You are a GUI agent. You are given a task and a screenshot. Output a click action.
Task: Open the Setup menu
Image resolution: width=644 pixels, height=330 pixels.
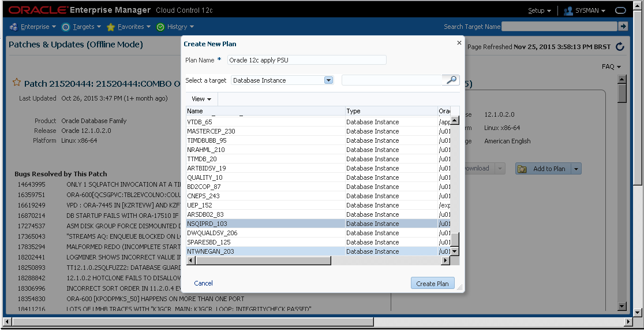tap(540, 11)
